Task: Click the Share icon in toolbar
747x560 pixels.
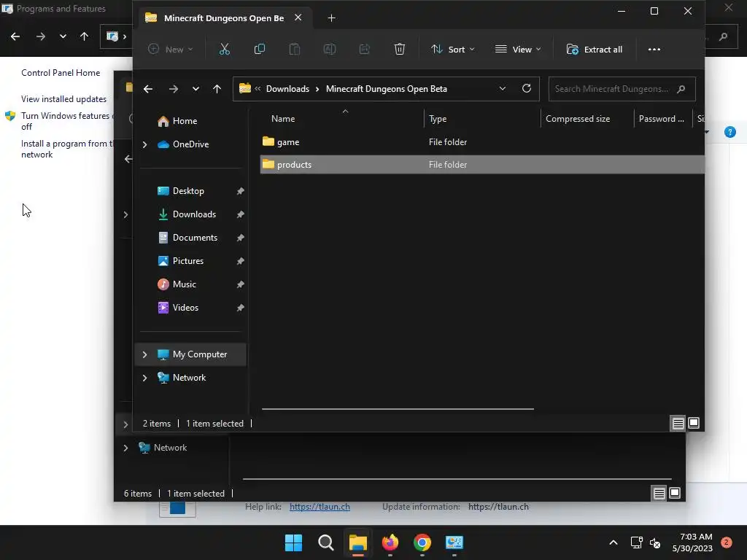Action: tap(365, 49)
